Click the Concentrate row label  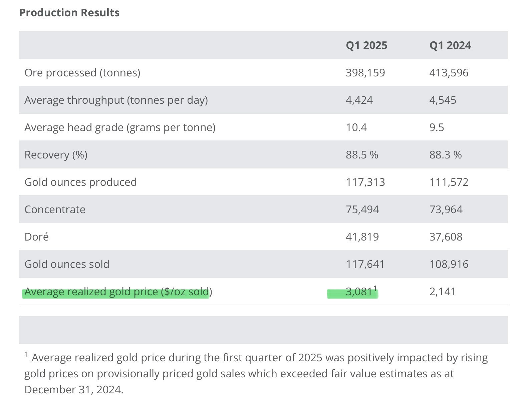click(x=55, y=210)
